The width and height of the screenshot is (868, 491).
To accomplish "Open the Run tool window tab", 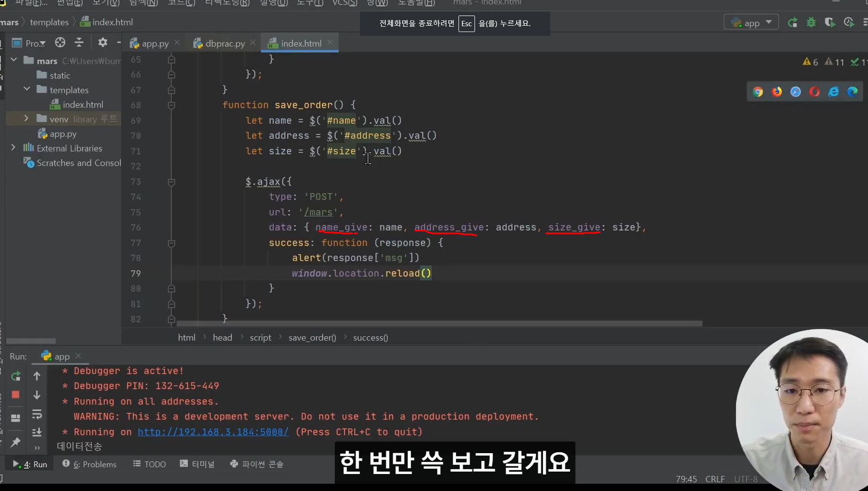I will pyautogui.click(x=30, y=464).
